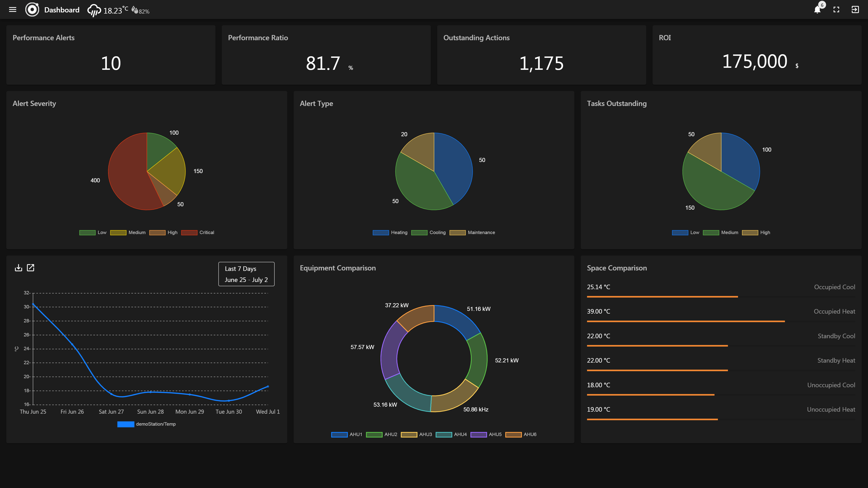The height and width of the screenshot is (488, 868).
Task: Click the humidity droplet icon
Action: pos(135,10)
